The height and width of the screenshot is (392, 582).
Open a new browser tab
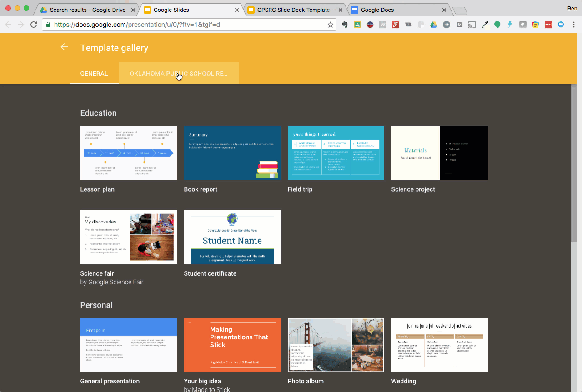pyautogui.click(x=460, y=10)
